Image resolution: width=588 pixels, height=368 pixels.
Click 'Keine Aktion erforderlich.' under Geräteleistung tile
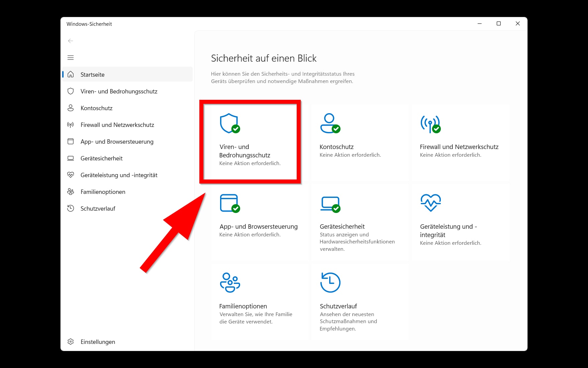point(451,243)
